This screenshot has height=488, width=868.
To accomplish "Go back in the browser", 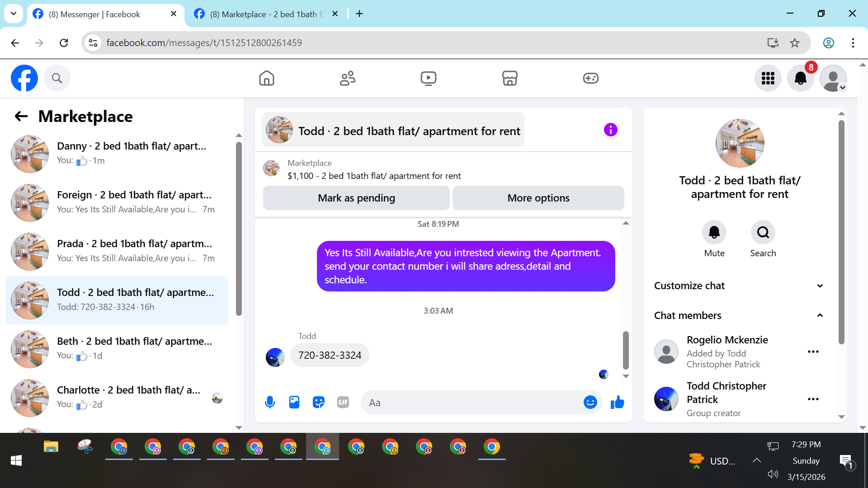I will click(15, 43).
